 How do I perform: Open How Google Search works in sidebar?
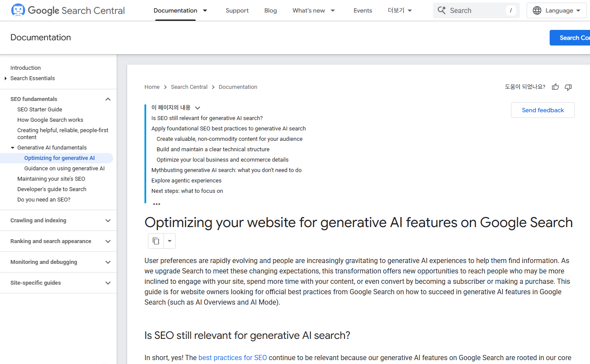[50, 120]
